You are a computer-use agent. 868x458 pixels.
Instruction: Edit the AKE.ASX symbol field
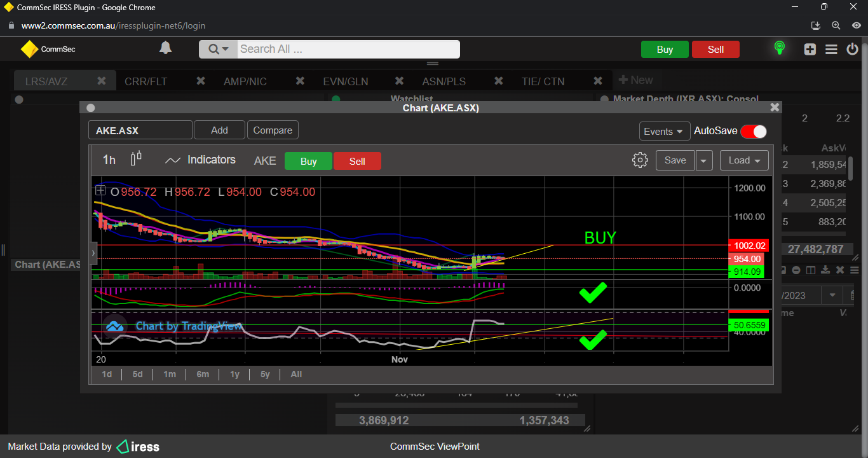(x=140, y=130)
